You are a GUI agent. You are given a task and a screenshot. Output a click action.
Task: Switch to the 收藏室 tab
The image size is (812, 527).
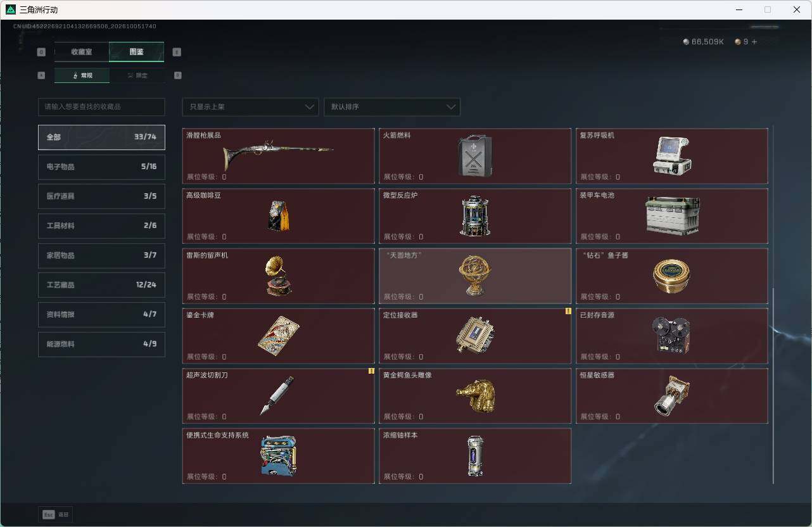[82, 52]
